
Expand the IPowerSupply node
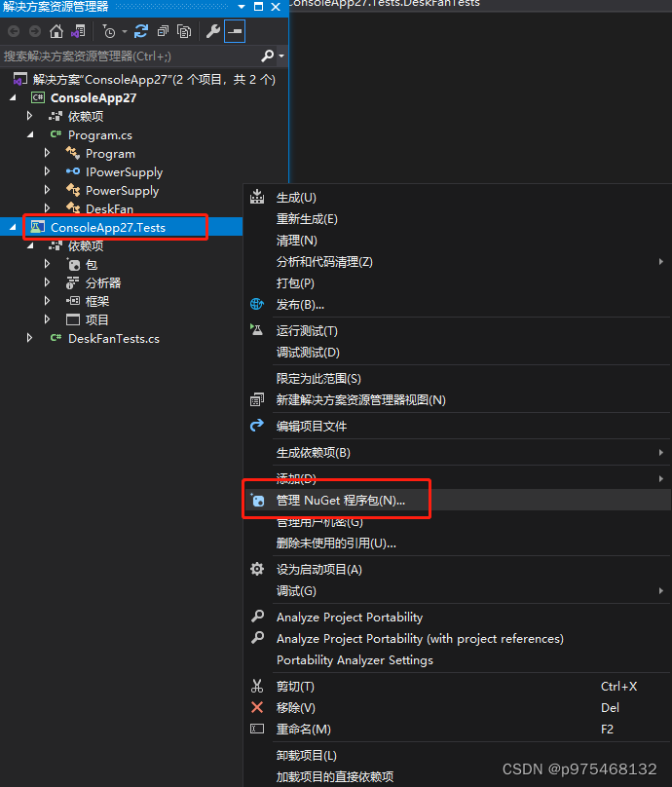47,171
